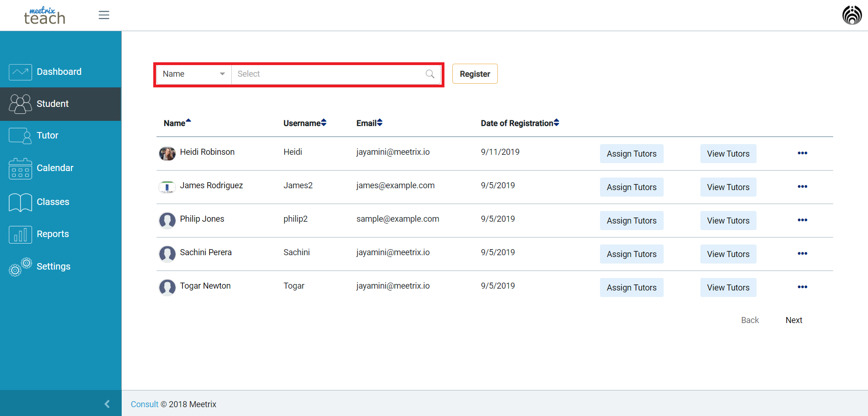Click the Classes book icon in sidebar
Screen dimensions: 868x416
click(20, 202)
